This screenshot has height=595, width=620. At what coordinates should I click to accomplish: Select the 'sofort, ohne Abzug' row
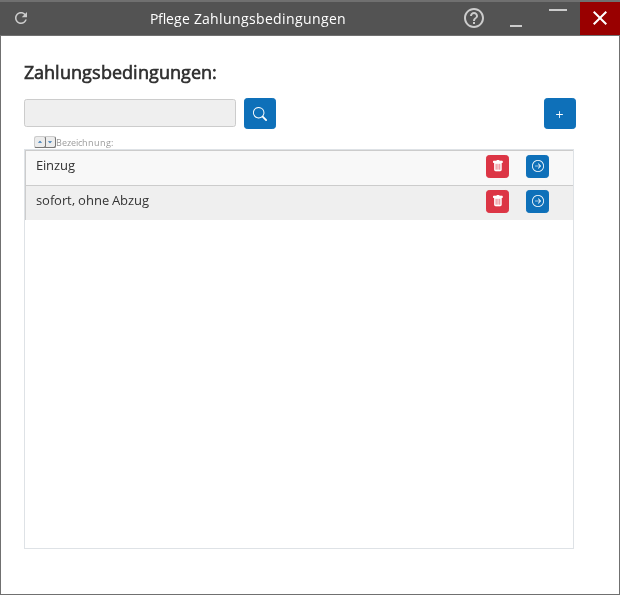[250, 202]
